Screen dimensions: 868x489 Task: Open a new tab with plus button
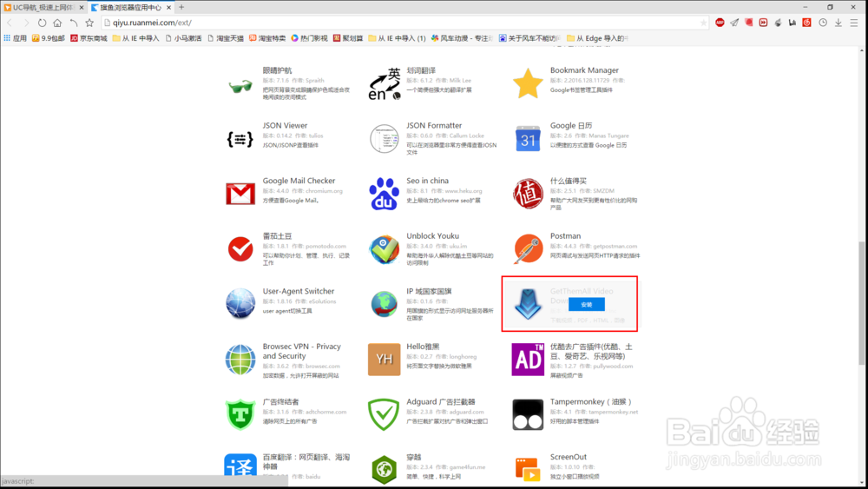pyautogui.click(x=181, y=7)
